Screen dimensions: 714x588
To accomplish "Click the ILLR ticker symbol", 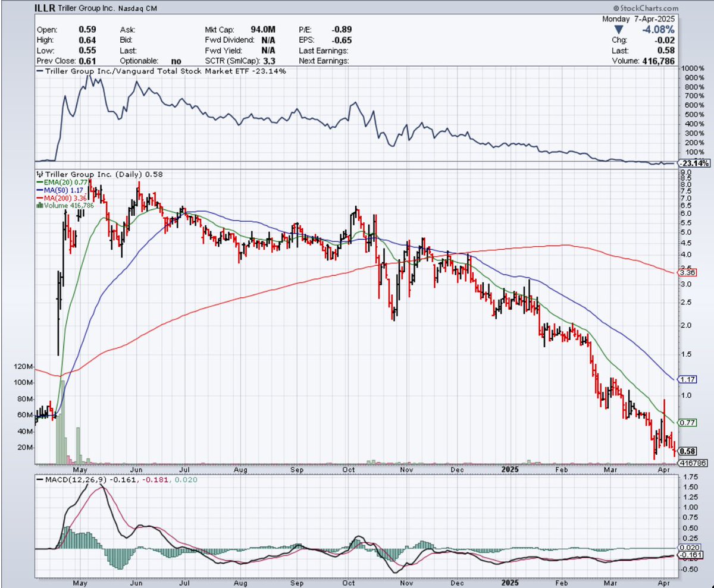I will pos(44,8).
